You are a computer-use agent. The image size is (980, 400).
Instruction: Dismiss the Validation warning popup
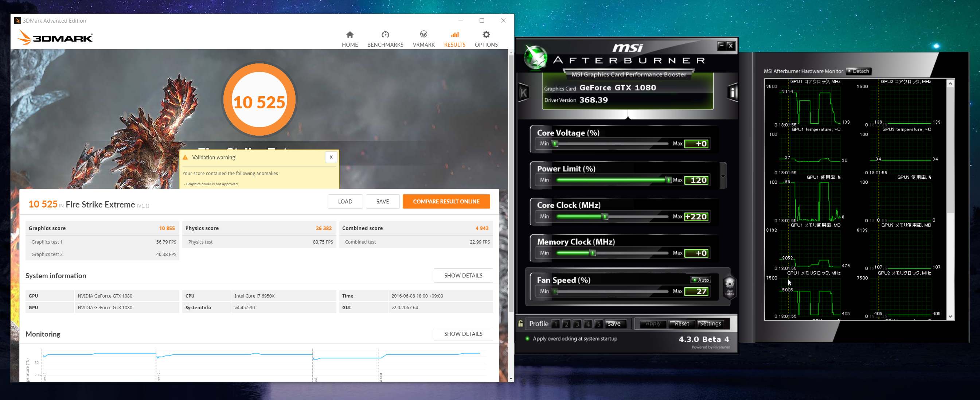(331, 157)
